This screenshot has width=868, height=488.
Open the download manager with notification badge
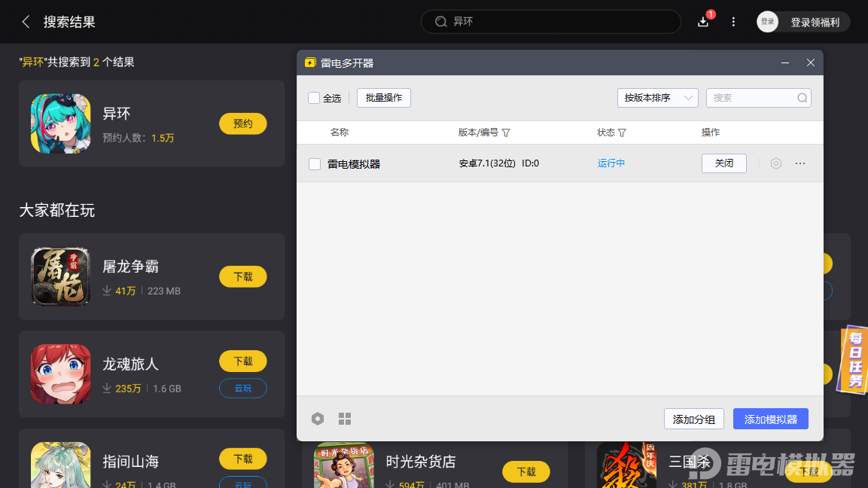click(x=702, y=22)
